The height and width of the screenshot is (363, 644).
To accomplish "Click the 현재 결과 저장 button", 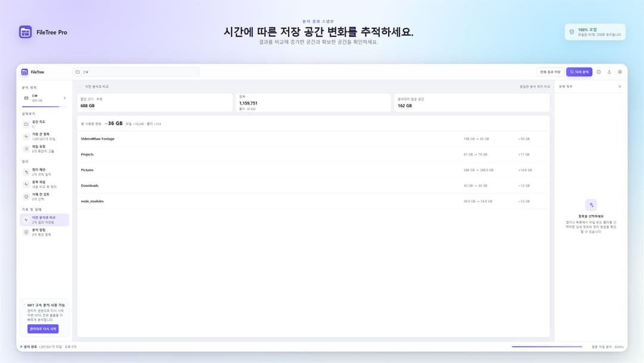I will (x=550, y=72).
